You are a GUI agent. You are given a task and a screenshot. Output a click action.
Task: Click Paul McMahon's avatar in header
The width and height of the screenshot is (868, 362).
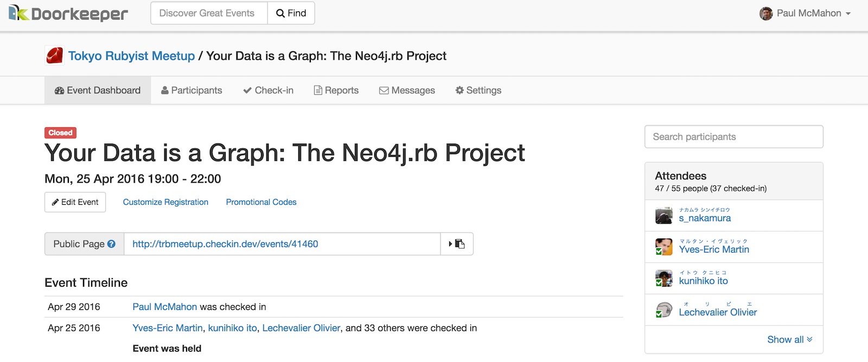766,14
